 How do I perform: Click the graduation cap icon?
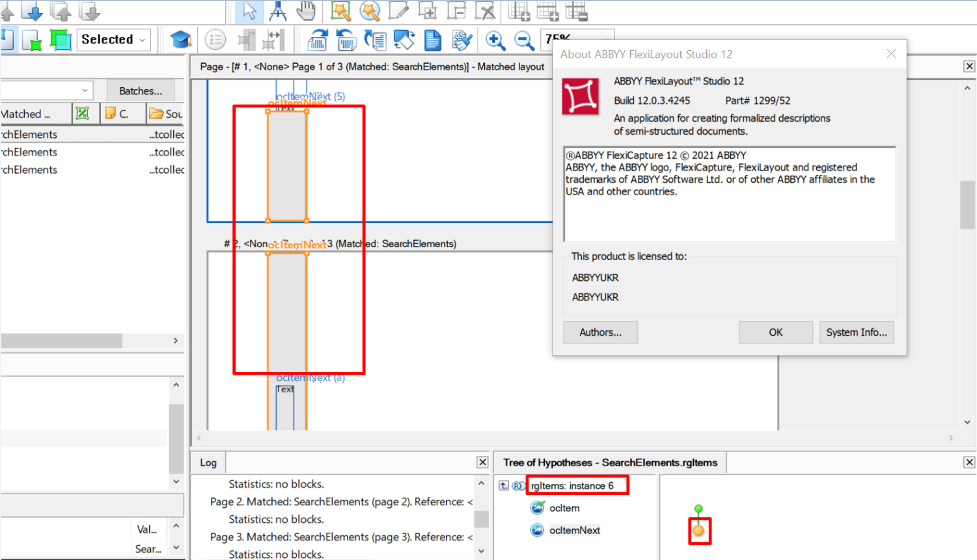[x=180, y=40]
